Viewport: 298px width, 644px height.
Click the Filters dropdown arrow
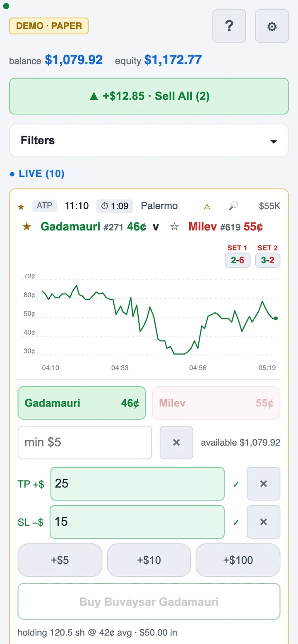tap(273, 141)
